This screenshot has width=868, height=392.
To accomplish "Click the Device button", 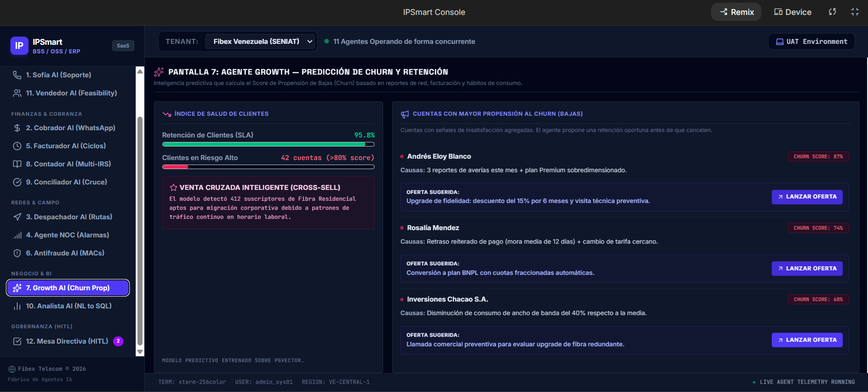I will [x=792, y=12].
